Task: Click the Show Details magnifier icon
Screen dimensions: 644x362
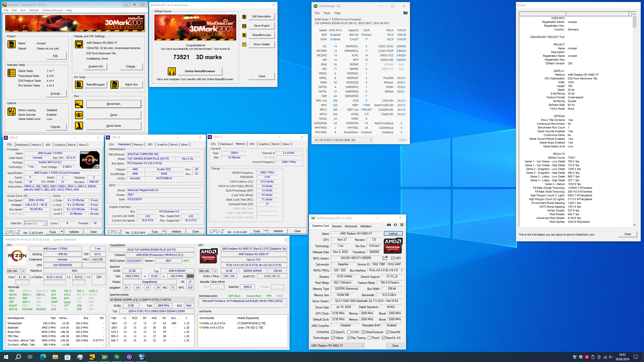Action: [x=244, y=44]
